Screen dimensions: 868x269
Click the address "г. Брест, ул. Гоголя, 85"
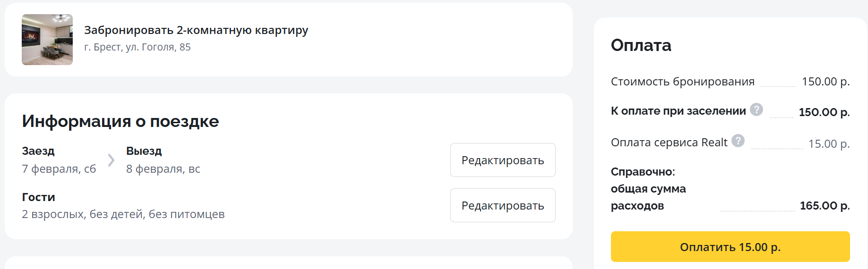(x=138, y=47)
